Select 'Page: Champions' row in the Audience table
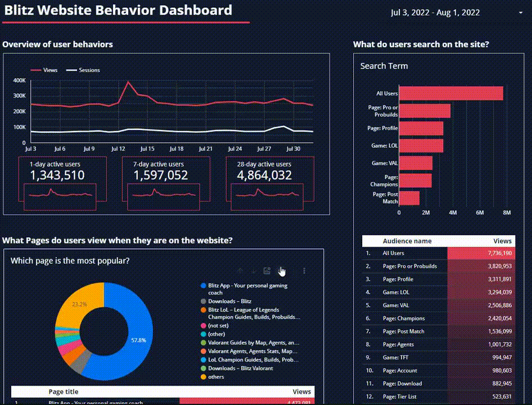The height and width of the screenshot is (405, 532). [439, 318]
